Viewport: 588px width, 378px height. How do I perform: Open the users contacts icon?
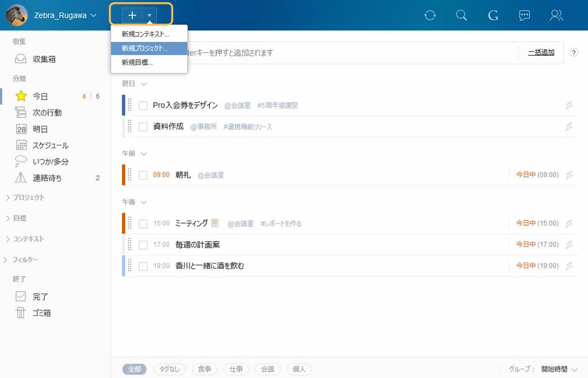556,16
